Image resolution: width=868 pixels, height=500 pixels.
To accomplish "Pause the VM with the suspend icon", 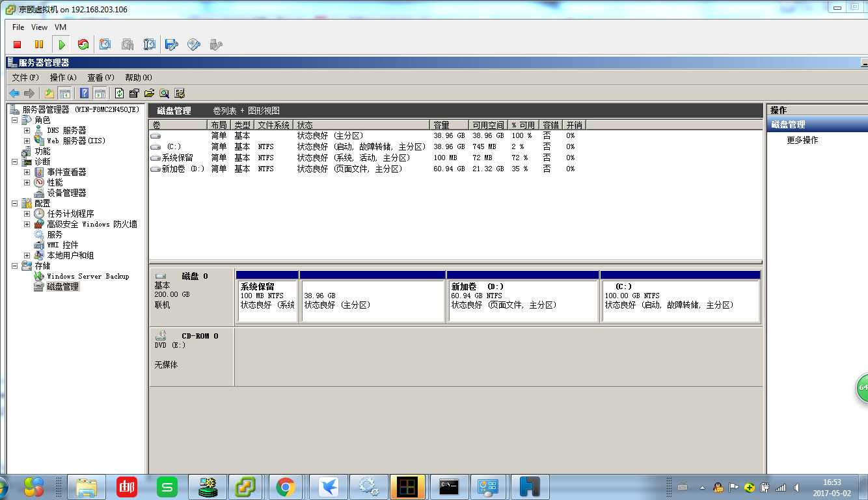I will point(39,44).
